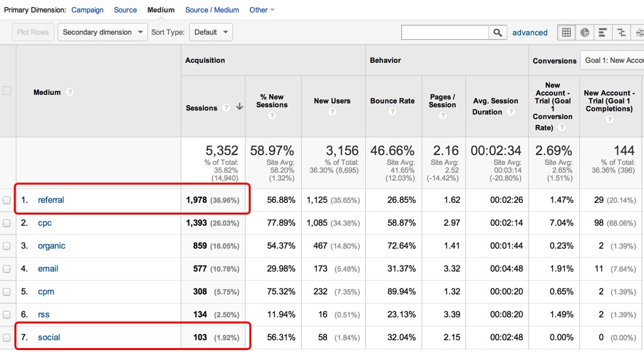Select the comparison view icon
Viewport: 644px width, 352px height.
[621, 32]
